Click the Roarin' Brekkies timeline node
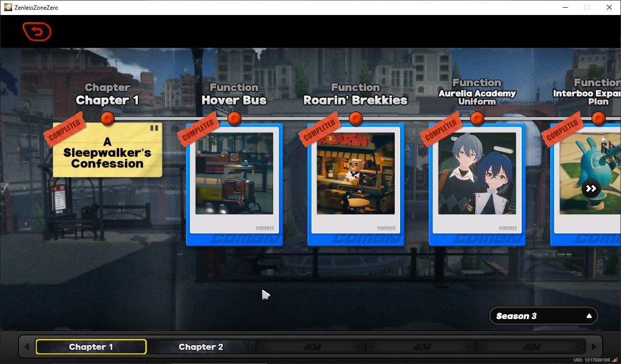 tap(356, 118)
